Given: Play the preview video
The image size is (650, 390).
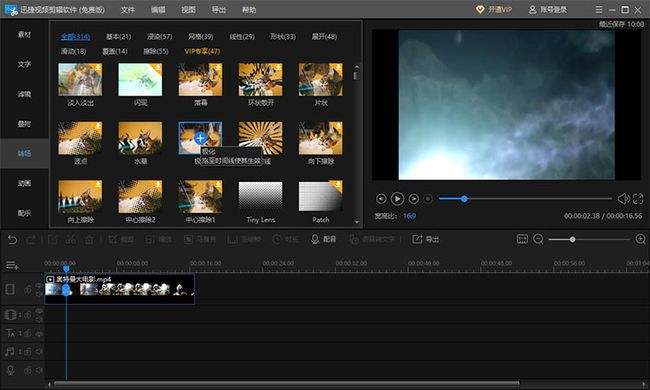Looking at the screenshot, I should tap(397, 199).
